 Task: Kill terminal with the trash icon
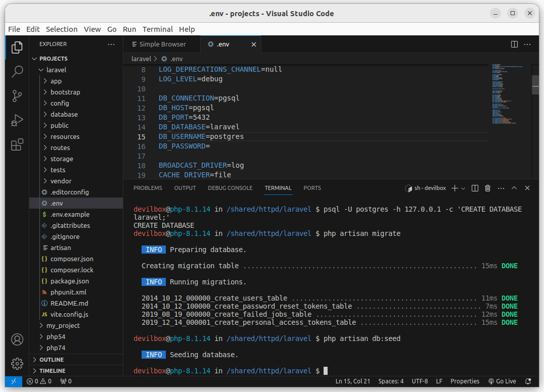point(487,188)
